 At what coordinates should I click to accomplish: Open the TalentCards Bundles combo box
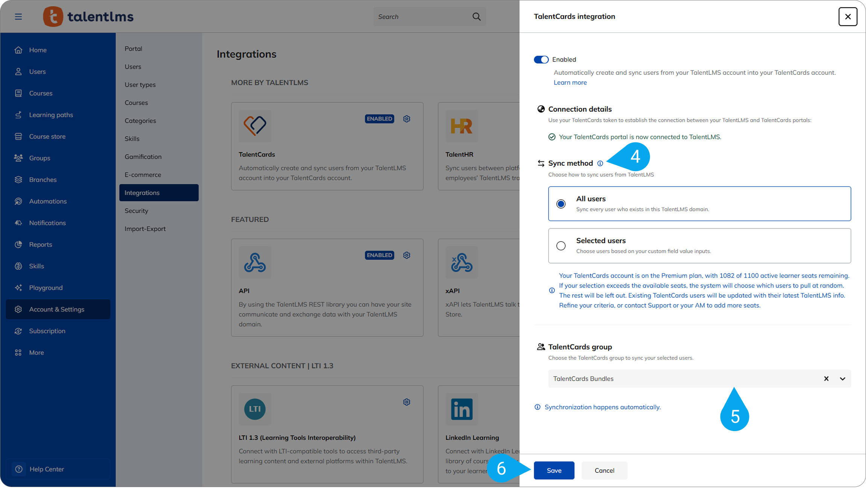pyautogui.click(x=699, y=378)
